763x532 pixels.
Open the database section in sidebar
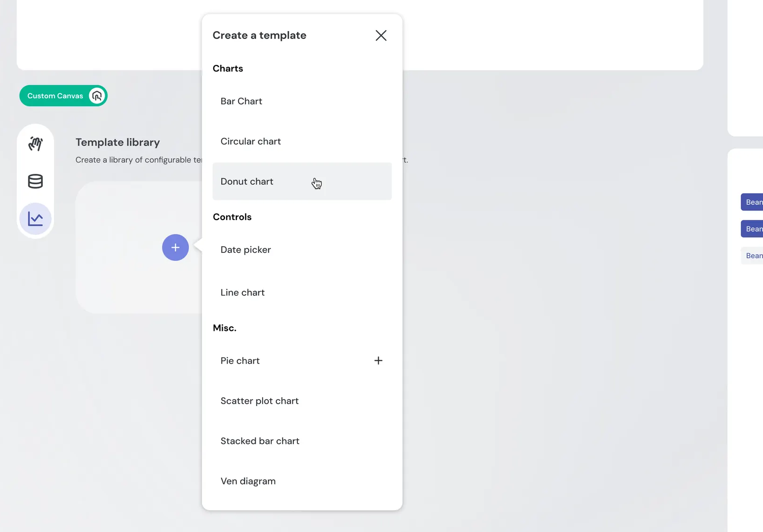(35, 181)
